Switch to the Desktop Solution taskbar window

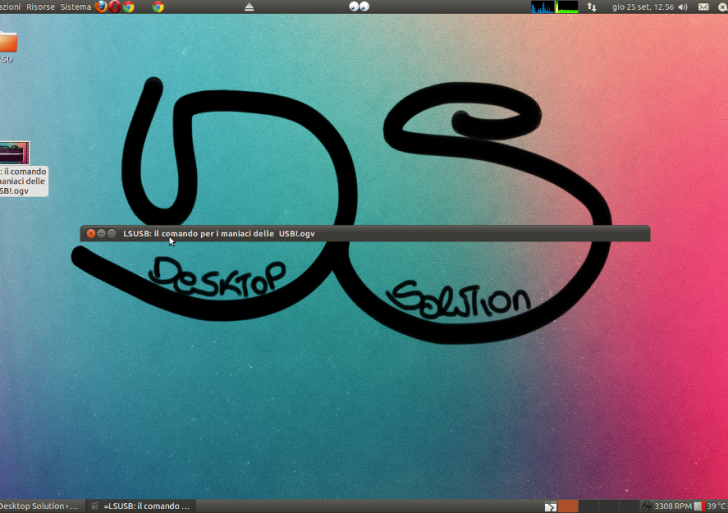[41, 506]
